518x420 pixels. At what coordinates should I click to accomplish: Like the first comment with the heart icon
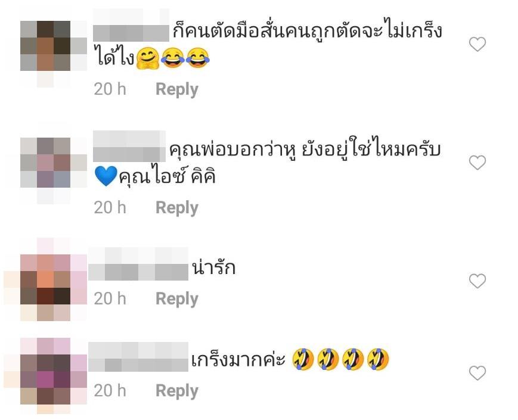477,44
